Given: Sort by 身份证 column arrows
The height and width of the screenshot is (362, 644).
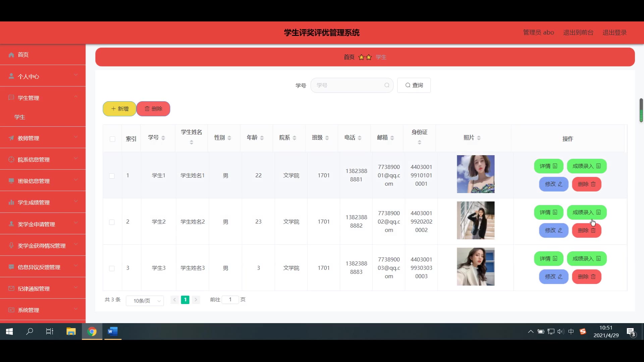Looking at the screenshot, I should click(419, 142).
